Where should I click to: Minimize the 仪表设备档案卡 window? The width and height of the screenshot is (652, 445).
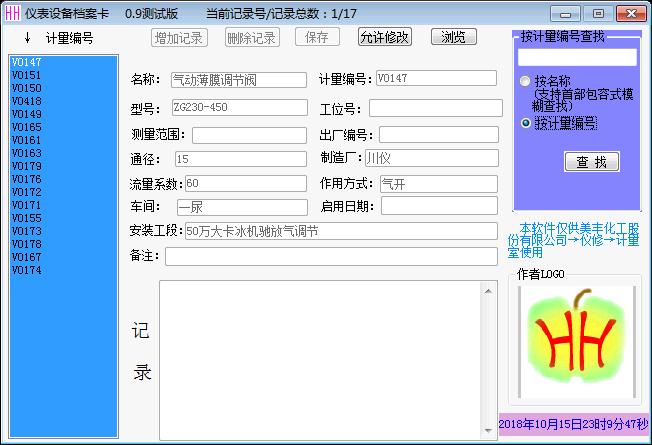565,14
